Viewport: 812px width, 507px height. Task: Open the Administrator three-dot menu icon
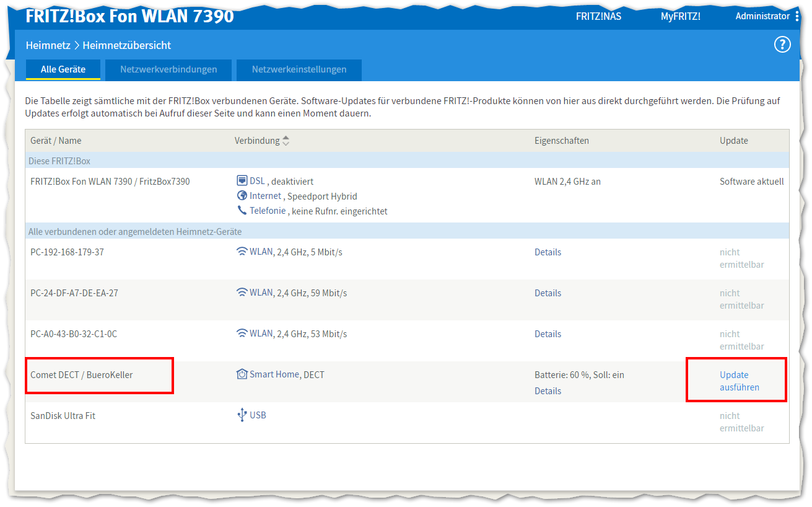click(x=797, y=16)
